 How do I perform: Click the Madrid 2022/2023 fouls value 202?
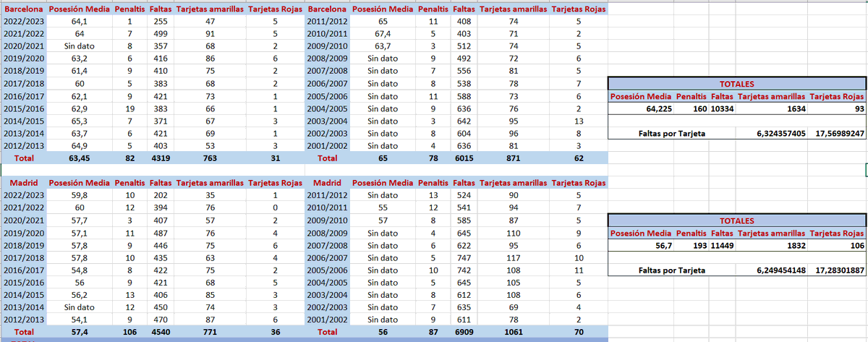(x=161, y=195)
